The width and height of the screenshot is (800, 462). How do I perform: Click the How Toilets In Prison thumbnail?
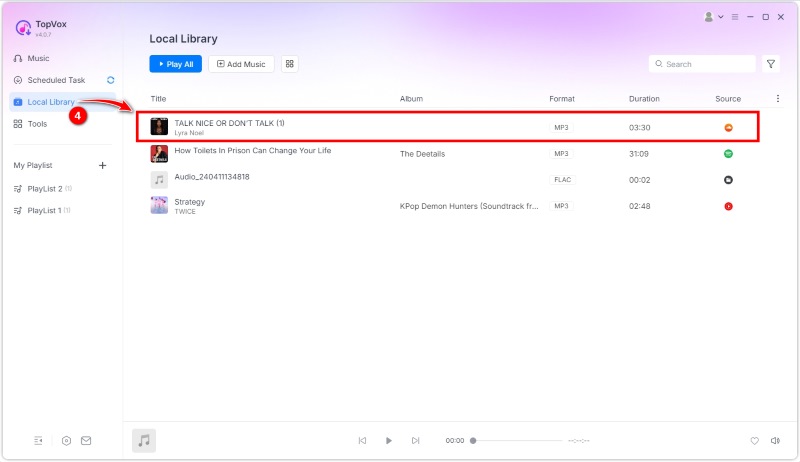pos(159,153)
